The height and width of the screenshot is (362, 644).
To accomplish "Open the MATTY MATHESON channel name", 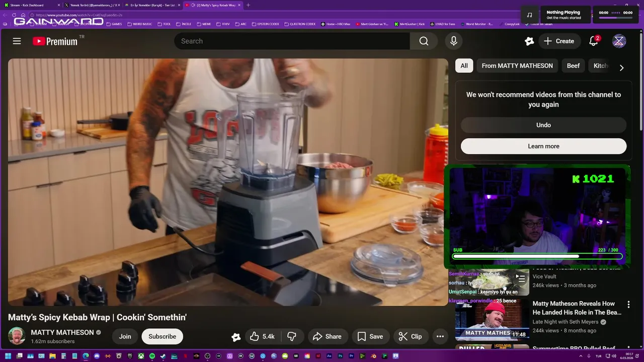I will click(62, 332).
